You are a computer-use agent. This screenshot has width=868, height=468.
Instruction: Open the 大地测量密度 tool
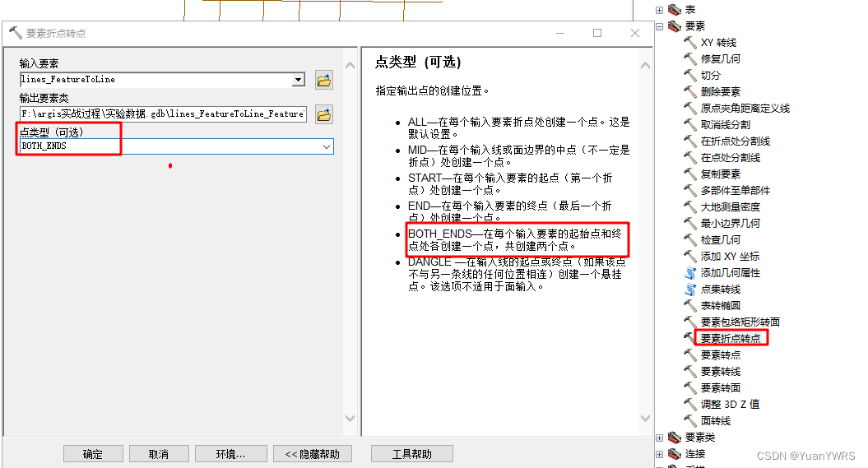(730, 207)
